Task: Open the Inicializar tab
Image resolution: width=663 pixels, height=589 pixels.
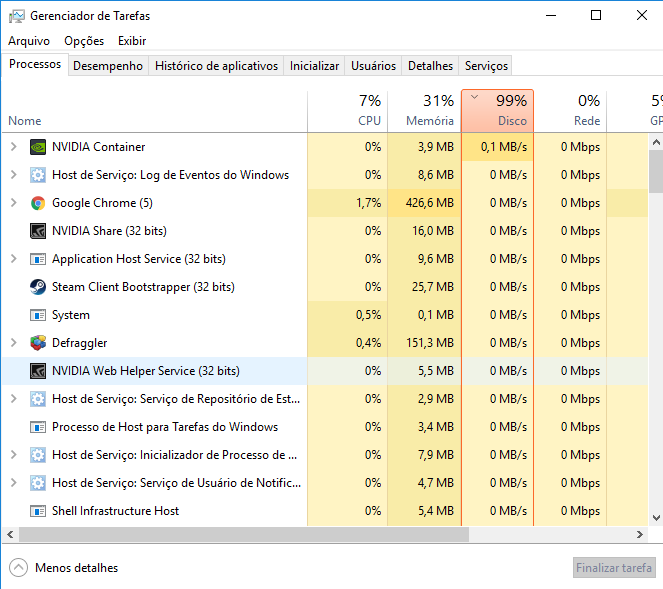Action: click(314, 66)
